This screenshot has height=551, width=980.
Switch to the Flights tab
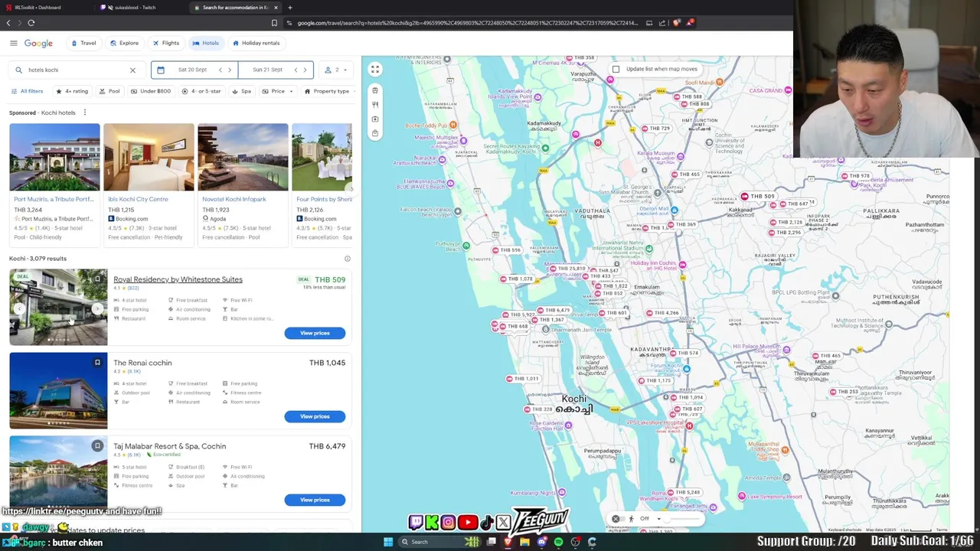pyautogui.click(x=165, y=43)
